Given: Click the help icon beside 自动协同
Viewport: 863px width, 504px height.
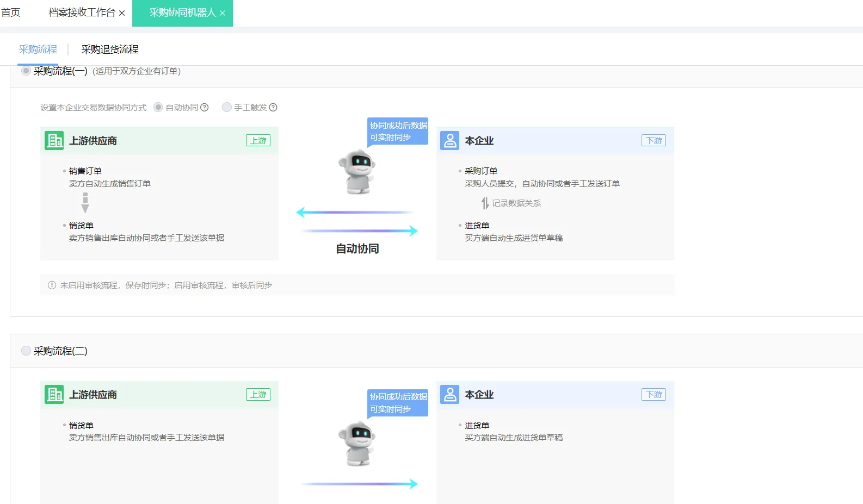Looking at the screenshot, I should click(x=205, y=108).
